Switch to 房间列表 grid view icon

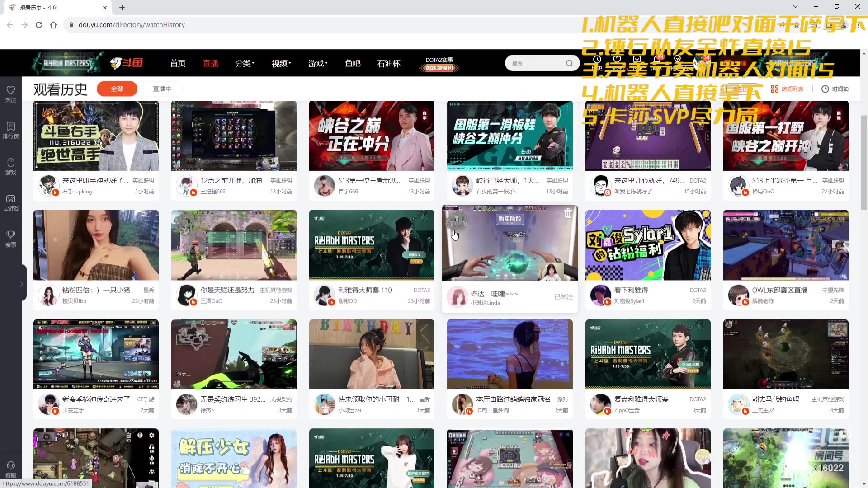coord(787,89)
